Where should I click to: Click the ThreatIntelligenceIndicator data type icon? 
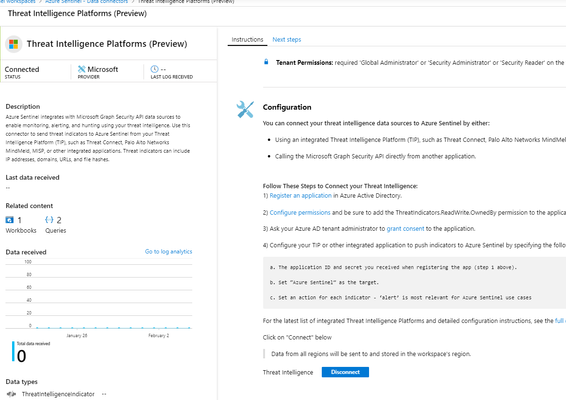(x=12, y=394)
